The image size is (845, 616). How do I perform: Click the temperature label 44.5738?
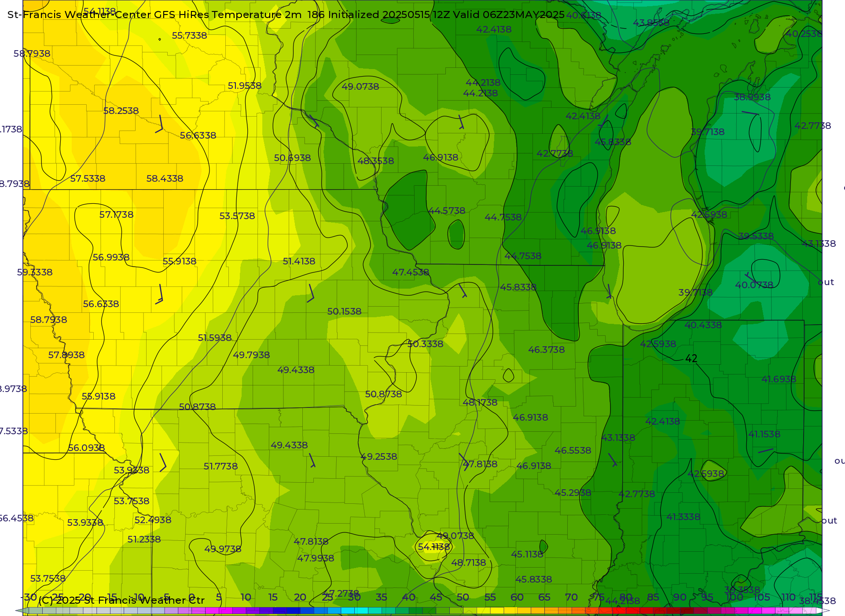(447, 211)
